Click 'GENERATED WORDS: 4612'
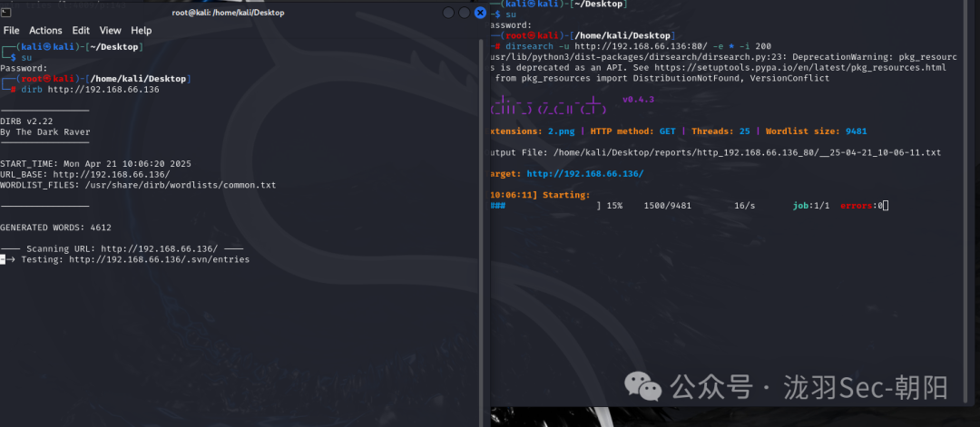 tap(55, 228)
